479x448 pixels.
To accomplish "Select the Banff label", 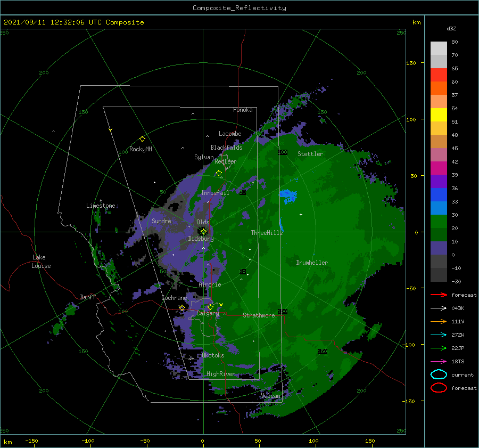I will point(88,297).
